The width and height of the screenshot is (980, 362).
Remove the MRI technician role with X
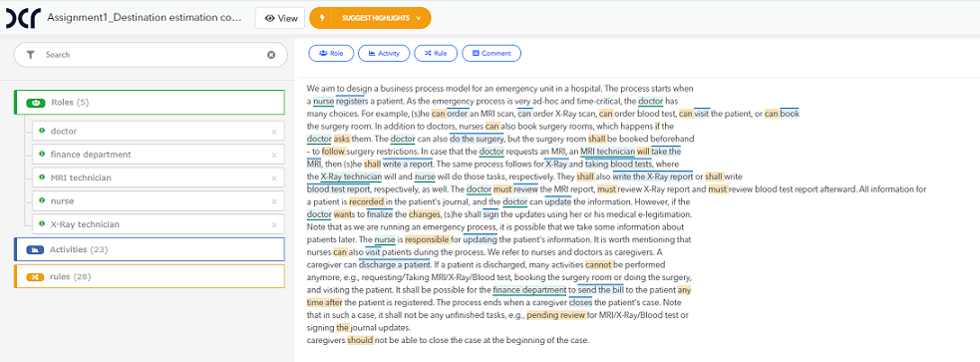point(274,179)
